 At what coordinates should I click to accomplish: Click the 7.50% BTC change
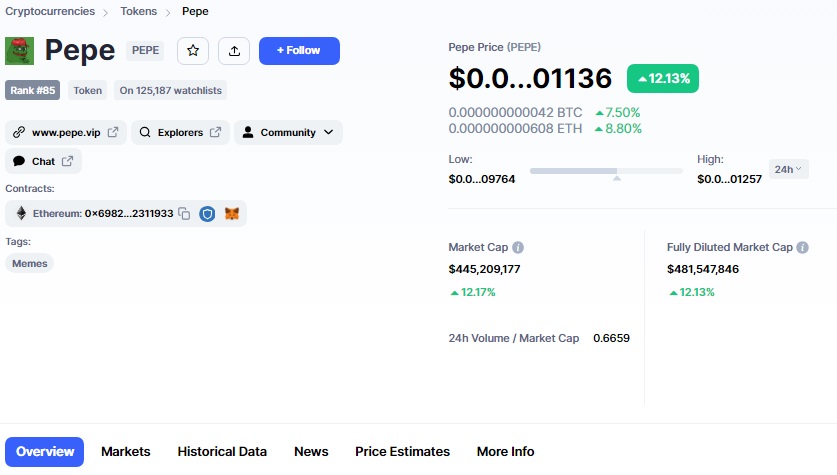click(x=618, y=113)
